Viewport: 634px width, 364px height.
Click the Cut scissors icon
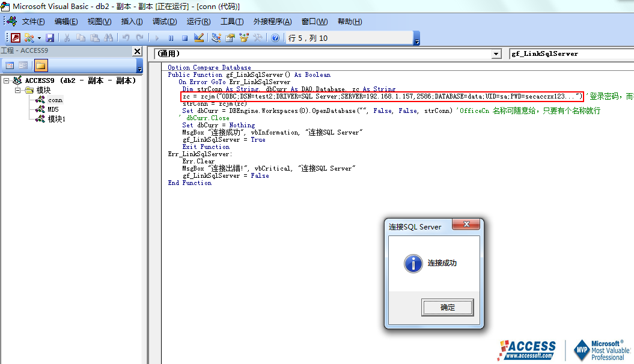67,38
